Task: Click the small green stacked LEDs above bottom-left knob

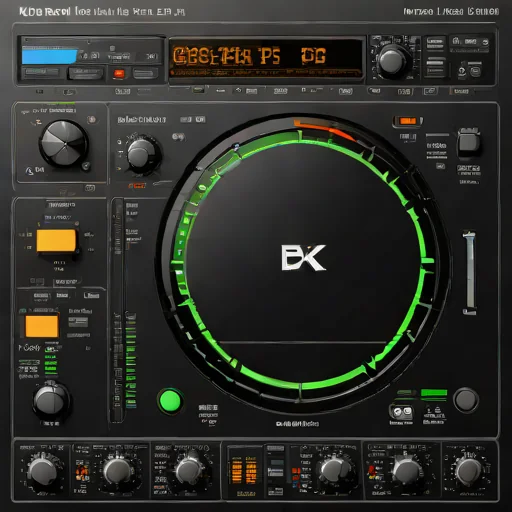Action: pyautogui.click(x=51, y=362)
